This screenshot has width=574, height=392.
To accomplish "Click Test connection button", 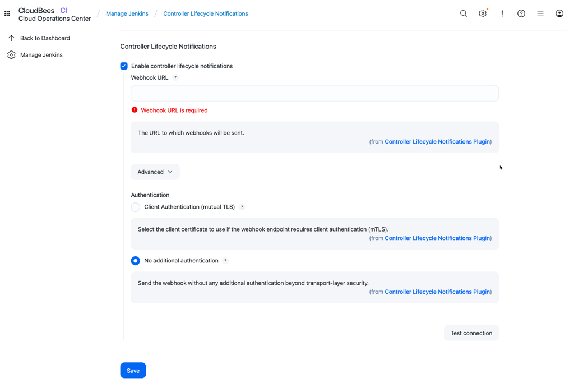I will [471, 333].
